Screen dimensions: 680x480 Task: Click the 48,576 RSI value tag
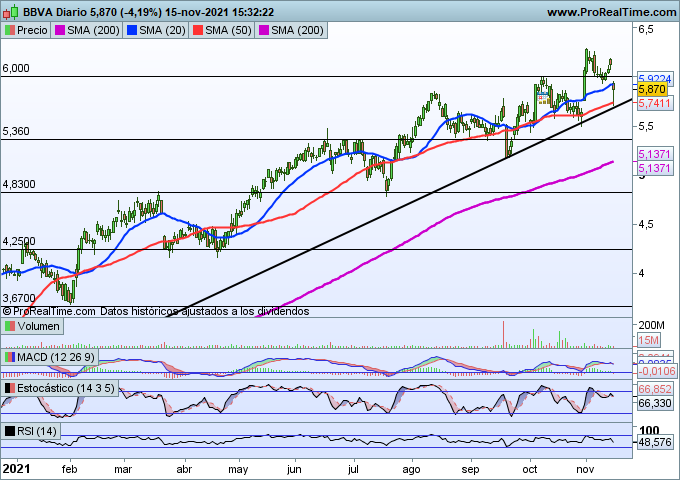[x=655, y=443]
